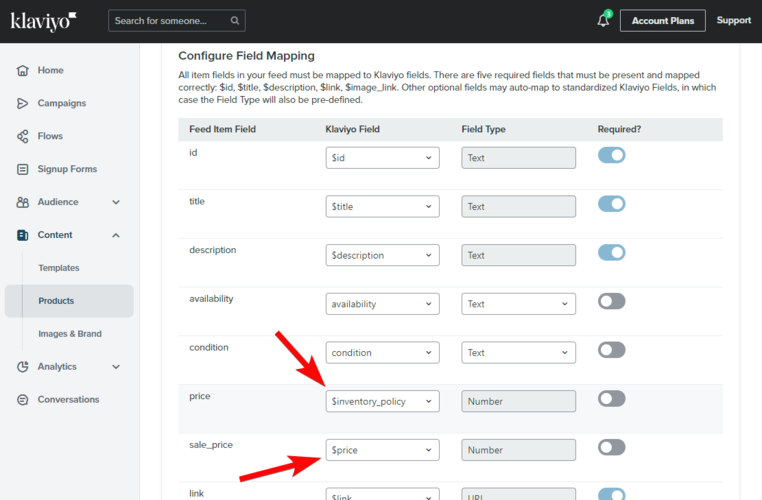Go to Images & Brand page
This screenshot has height=500, width=762.
(x=69, y=334)
